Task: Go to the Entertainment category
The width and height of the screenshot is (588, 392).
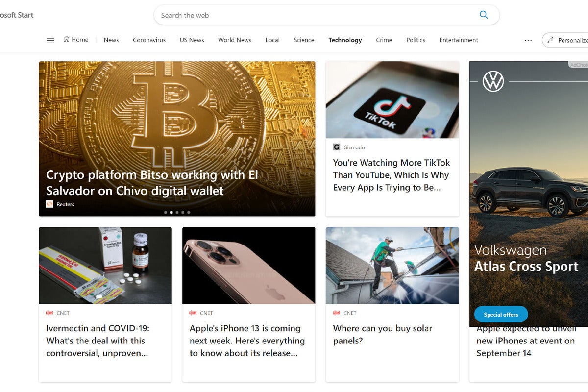Action: 459,40
